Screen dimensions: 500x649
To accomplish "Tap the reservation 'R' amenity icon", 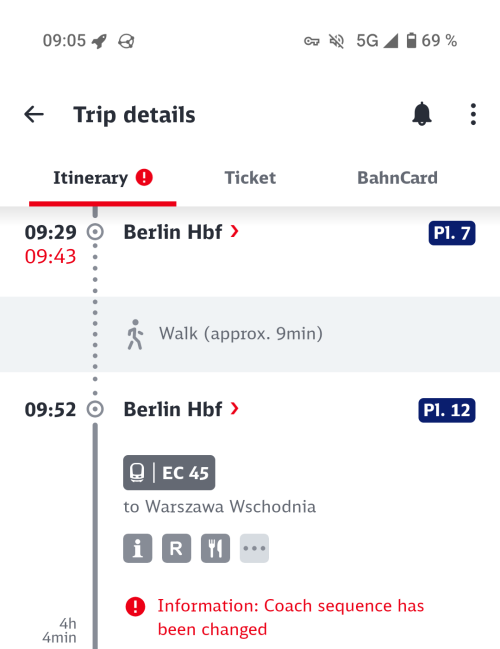I will click(x=176, y=548).
